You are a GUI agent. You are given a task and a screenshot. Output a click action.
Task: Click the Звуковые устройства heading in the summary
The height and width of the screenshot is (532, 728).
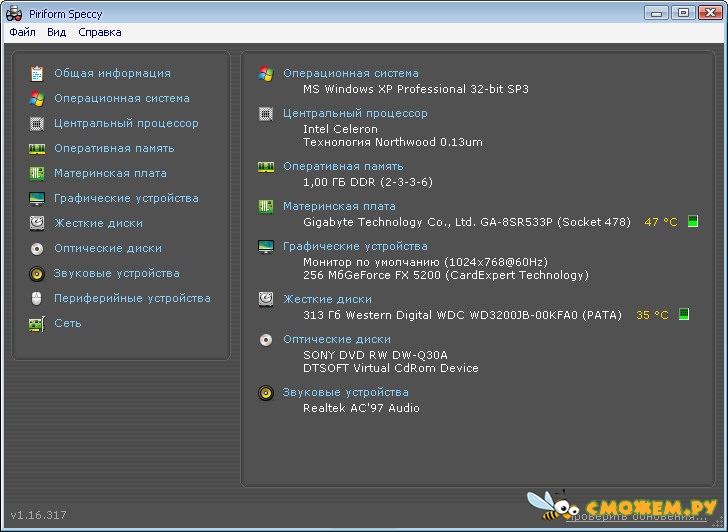[346, 393]
